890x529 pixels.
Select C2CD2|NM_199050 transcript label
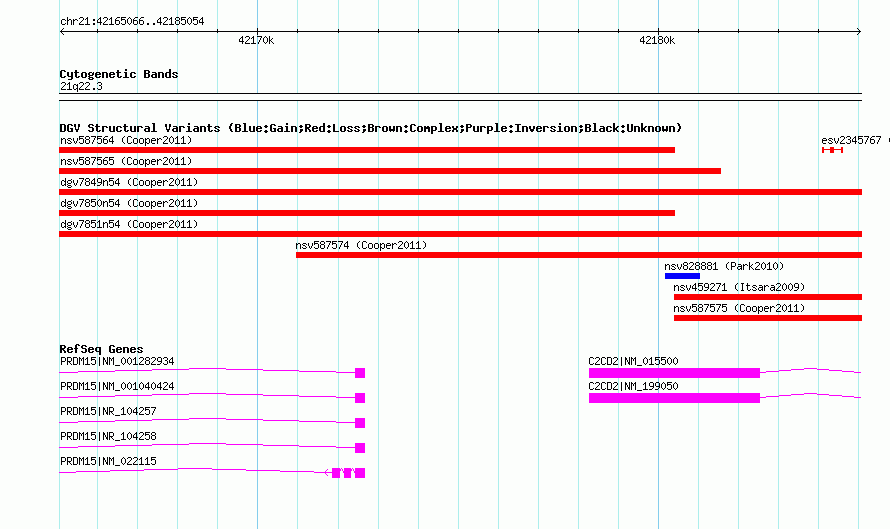633,386
